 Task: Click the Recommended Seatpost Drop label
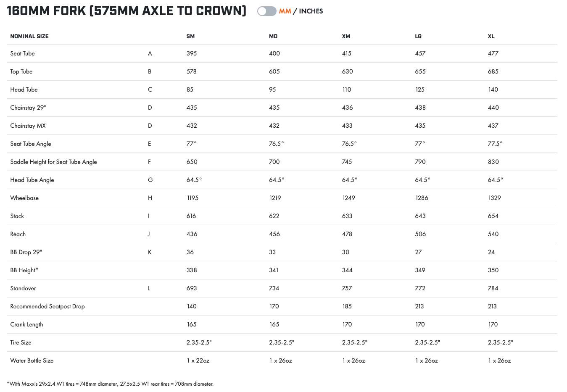(47, 306)
